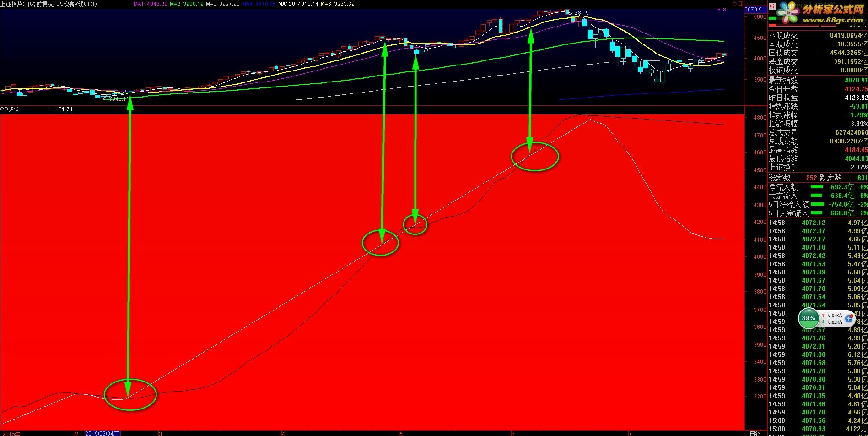Click the tick row priced 4072.12
Screen dimensions: 868x436
(x=818, y=223)
